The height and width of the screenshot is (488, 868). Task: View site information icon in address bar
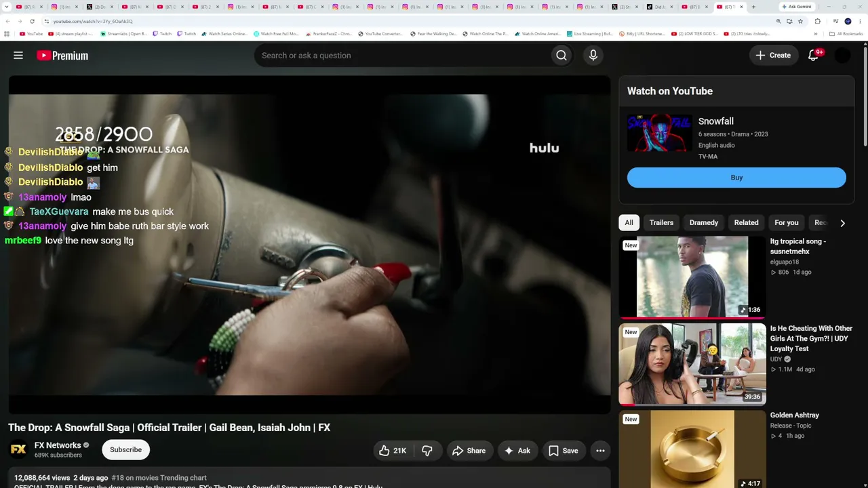click(x=47, y=21)
